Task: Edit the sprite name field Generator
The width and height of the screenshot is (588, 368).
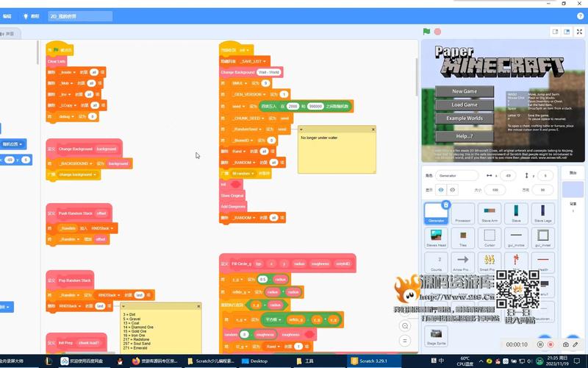Action: click(x=456, y=175)
